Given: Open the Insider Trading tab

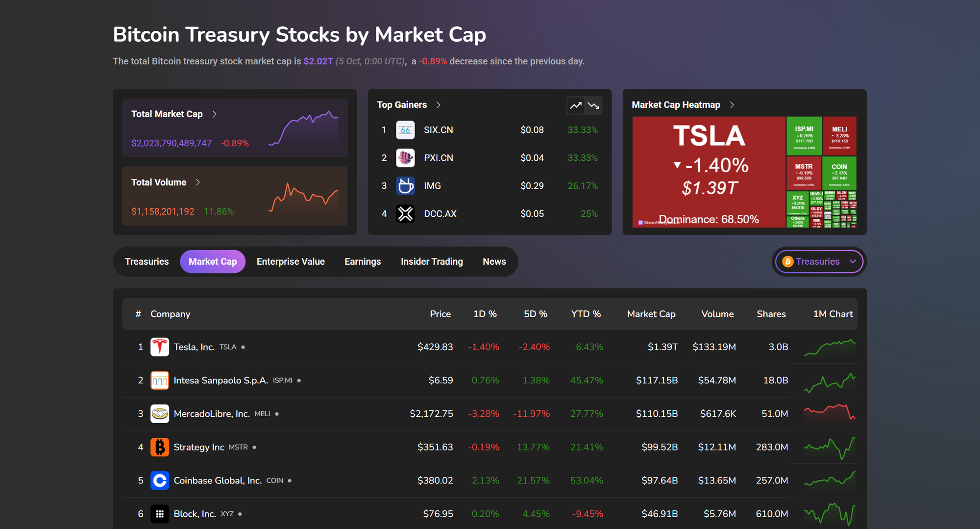Looking at the screenshot, I should coord(432,261).
